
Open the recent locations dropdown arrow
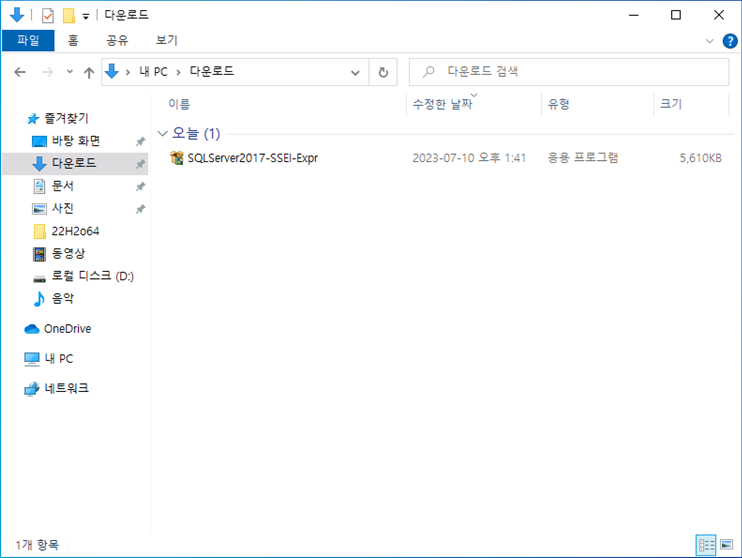coord(70,72)
